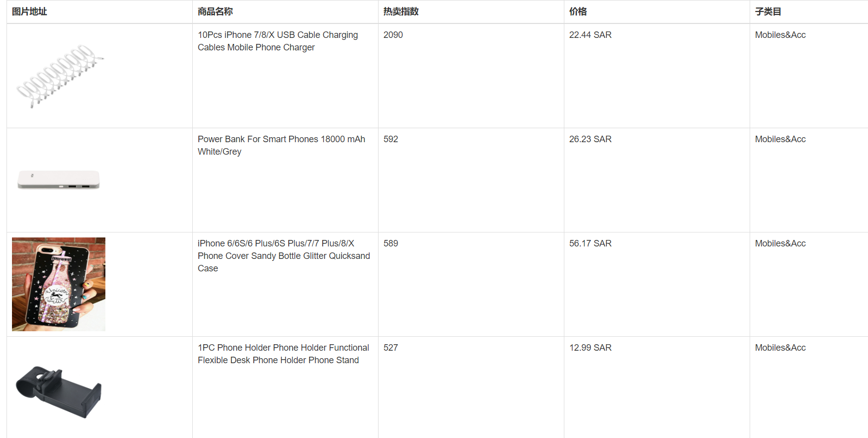Click Mobiles&Acc category in the cable row
Screen dimensions: 868x438
(780, 35)
